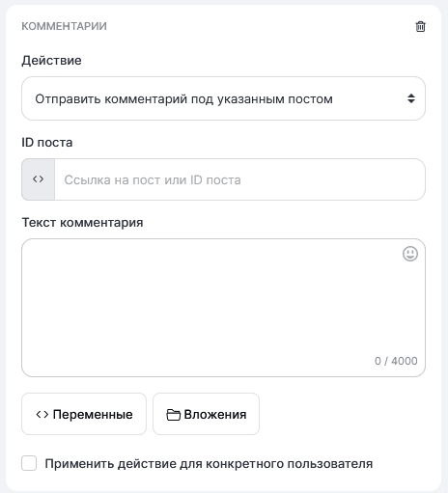Focus the post link or ID input
448x493 pixels.
[x=239, y=179]
